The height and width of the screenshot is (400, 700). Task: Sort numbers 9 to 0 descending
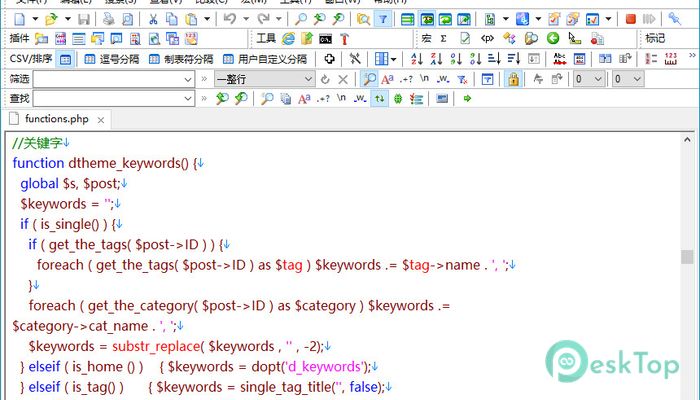476,58
